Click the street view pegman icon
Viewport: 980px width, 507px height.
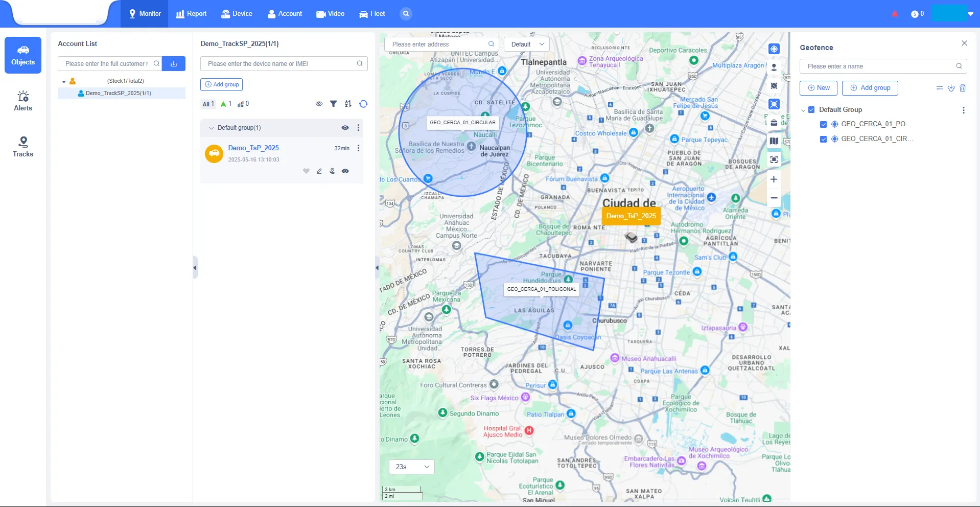point(774,67)
